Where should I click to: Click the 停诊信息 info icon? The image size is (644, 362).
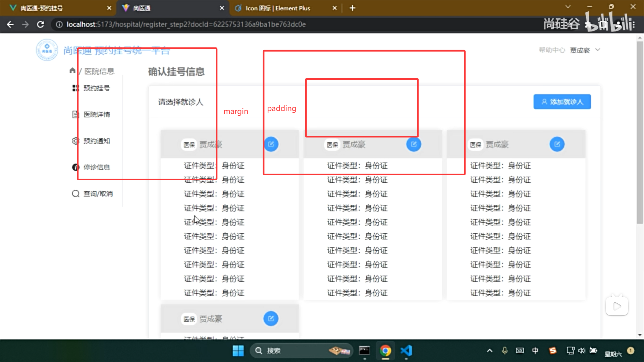(75, 167)
